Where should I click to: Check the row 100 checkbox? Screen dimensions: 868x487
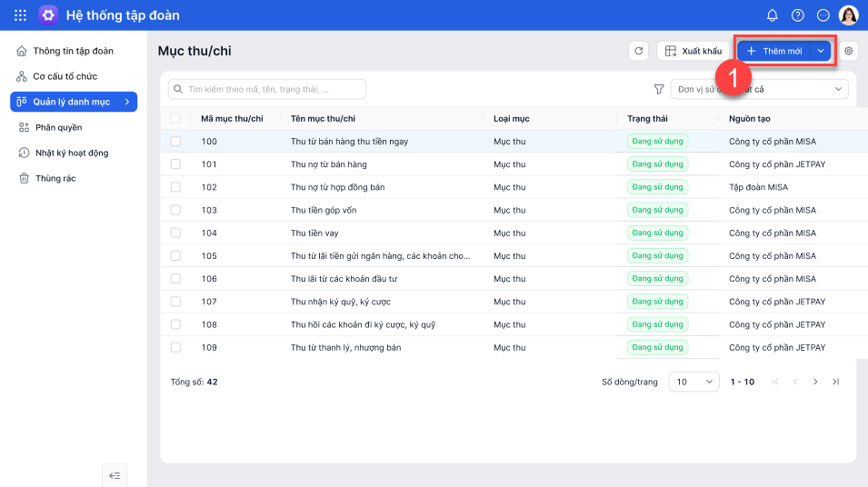coord(175,141)
